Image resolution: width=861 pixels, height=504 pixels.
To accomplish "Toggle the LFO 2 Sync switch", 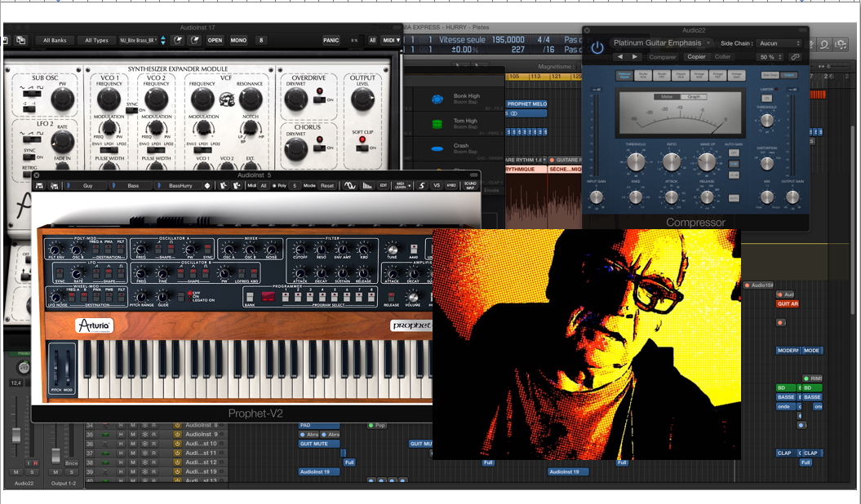I will (x=29, y=157).
